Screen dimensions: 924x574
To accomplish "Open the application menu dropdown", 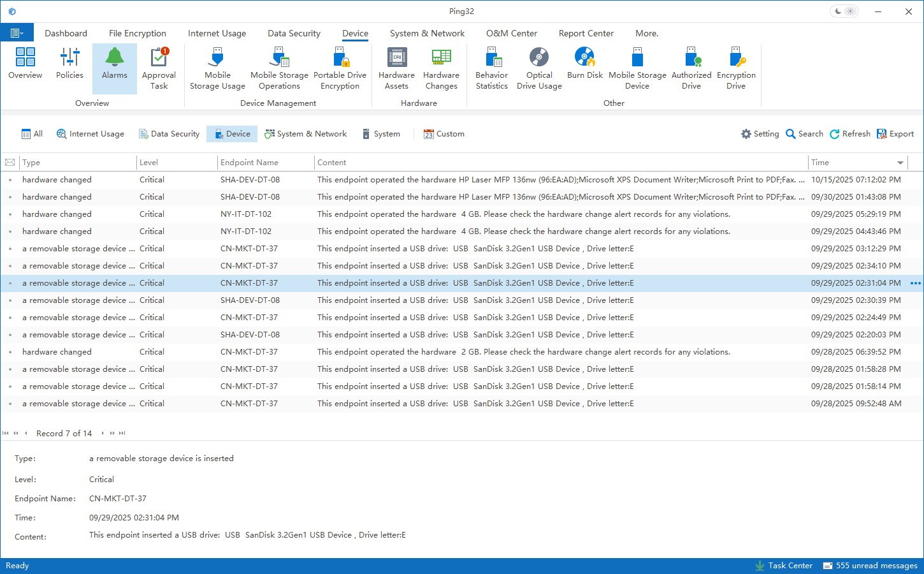I will coord(17,33).
